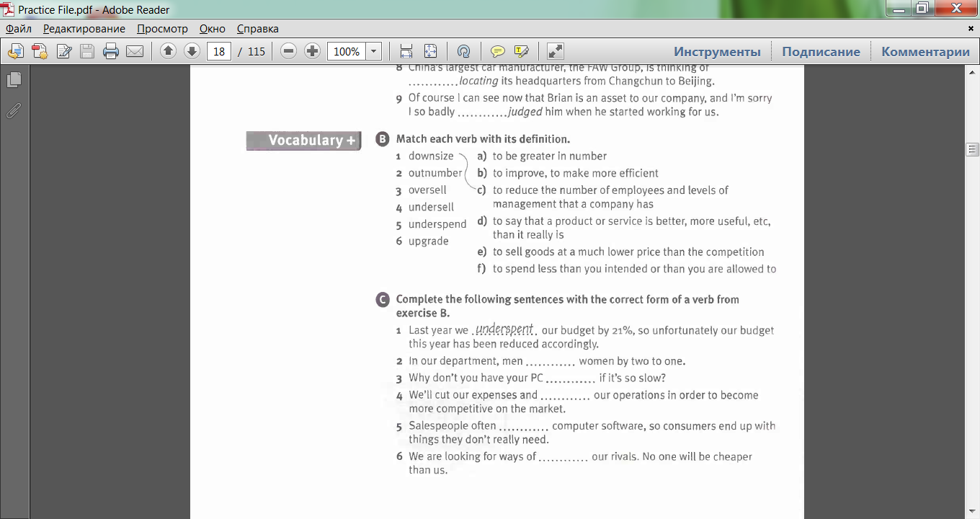
Task: Click the Adobe Reader title bar icon
Action: 8,9
